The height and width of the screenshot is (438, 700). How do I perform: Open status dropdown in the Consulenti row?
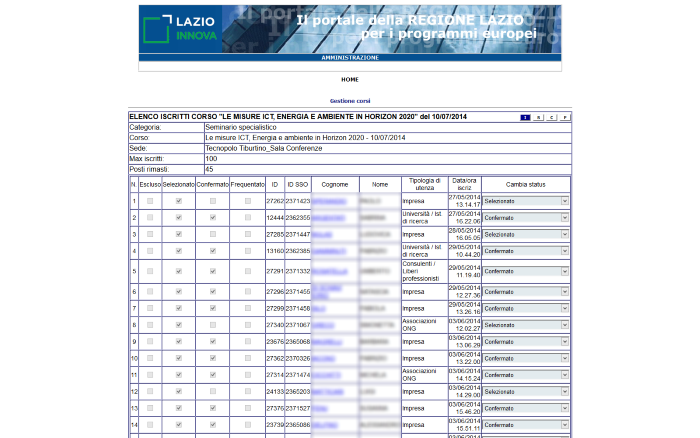[x=526, y=271]
